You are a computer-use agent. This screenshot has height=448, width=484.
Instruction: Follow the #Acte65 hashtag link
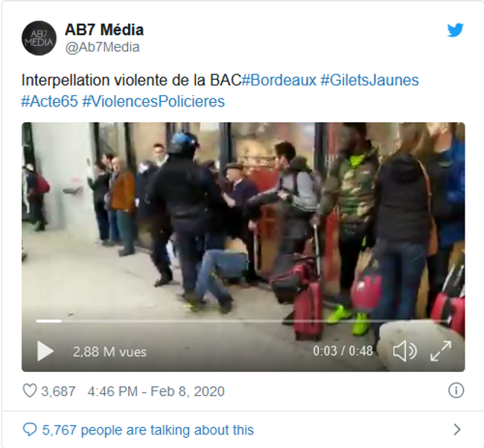tap(49, 101)
